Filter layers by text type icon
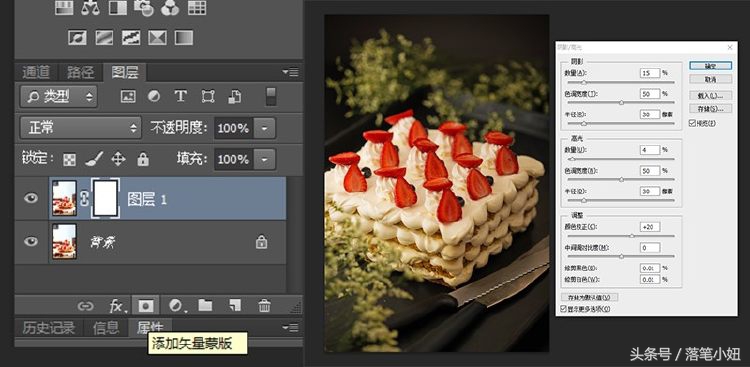The width and height of the screenshot is (750, 367). [x=180, y=96]
